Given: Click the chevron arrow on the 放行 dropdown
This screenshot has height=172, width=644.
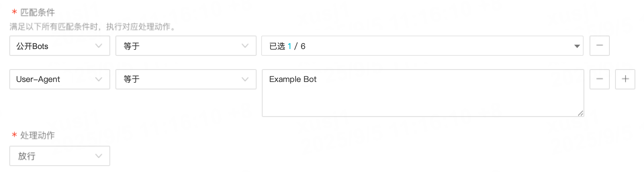Looking at the screenshot, I should [x=99, y=156].
